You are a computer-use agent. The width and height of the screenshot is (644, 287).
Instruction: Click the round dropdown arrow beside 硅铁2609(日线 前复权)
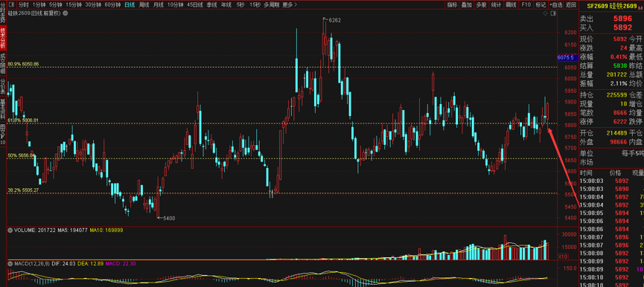[66, 13]
